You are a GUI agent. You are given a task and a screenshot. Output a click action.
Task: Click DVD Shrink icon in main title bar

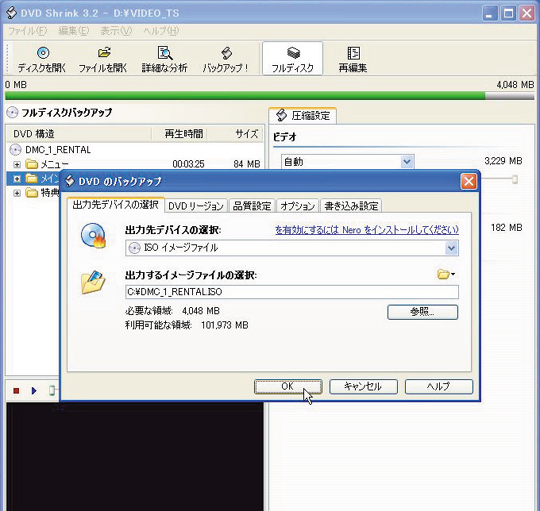pyautogui.click(x=12, y=13)
